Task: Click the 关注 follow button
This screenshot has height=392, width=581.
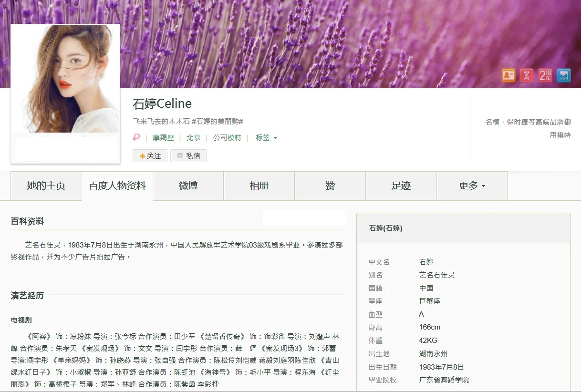Action: pyautogui.click(x=150, y=155)
